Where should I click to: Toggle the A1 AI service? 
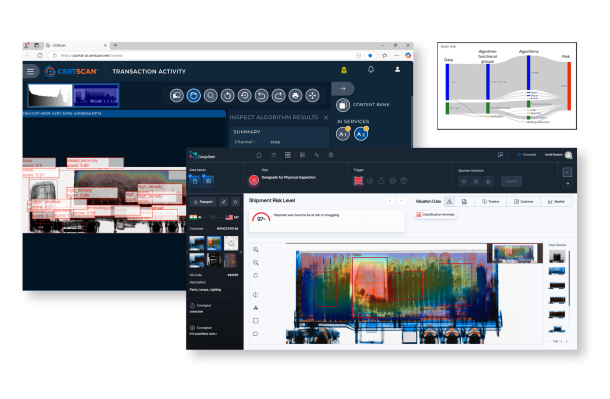343,134
